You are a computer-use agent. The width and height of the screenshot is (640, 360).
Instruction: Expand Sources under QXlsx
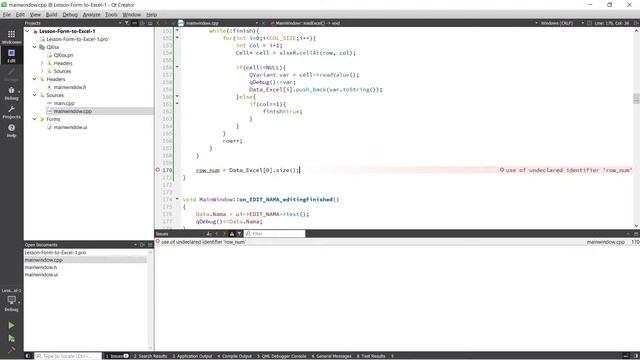[x=42, y=71]
